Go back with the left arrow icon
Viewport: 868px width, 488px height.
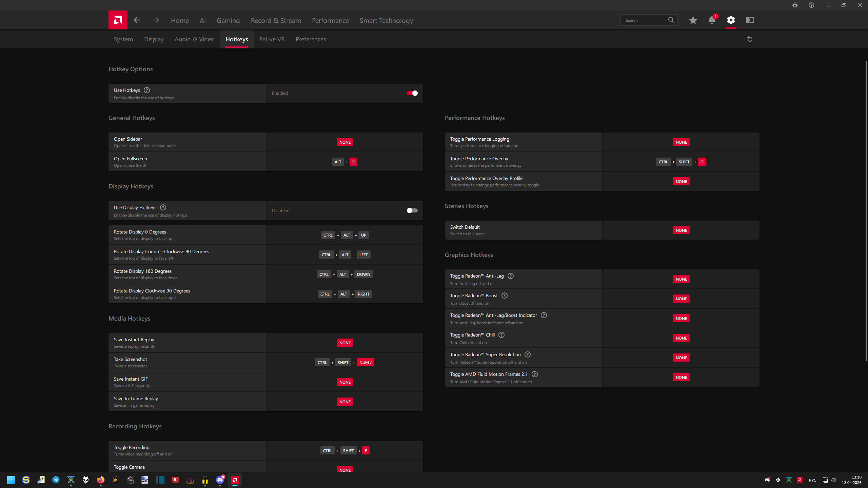(137, 20)
